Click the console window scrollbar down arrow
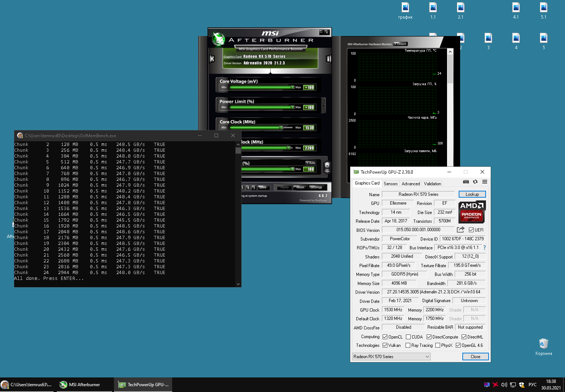The height and width of the screenshot is (392, 565). pos(238,284)
